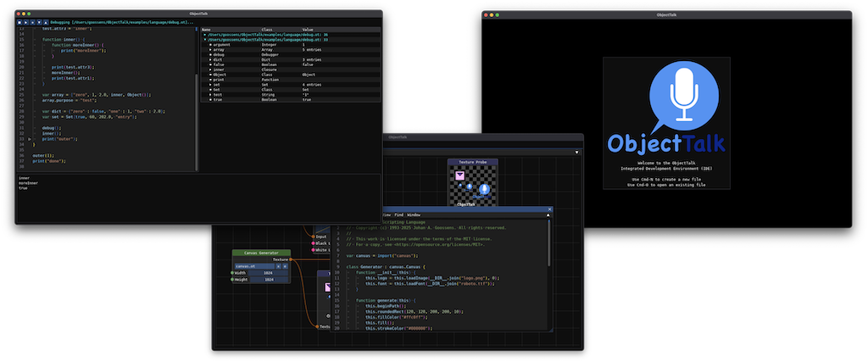Click the 'moreInner' console output line
Viewport: 868px width, 362px height.
27,182
